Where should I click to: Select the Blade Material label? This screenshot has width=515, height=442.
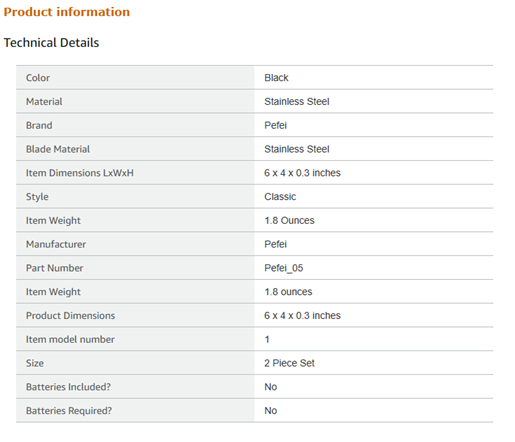[58, 149]
